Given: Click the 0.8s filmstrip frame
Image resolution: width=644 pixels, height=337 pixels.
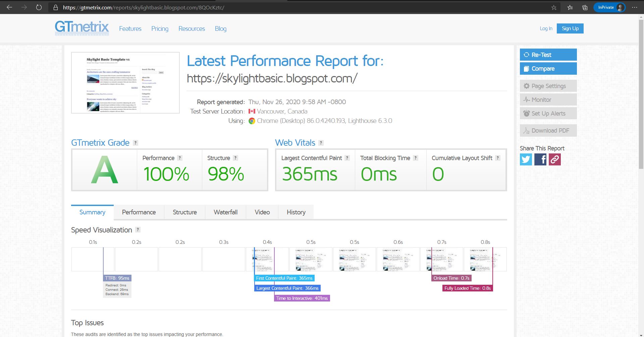Looking at the screenshot, I should click(485, 259).
